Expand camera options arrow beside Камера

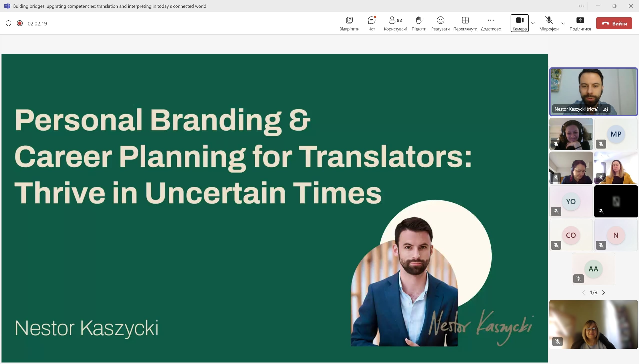coord(533,23)
